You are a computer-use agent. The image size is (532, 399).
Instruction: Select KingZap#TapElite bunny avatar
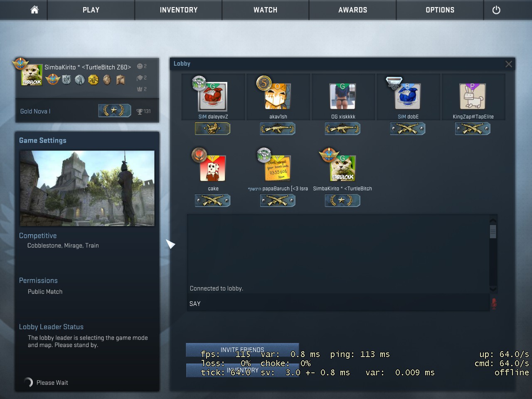(x=472, y=96)
